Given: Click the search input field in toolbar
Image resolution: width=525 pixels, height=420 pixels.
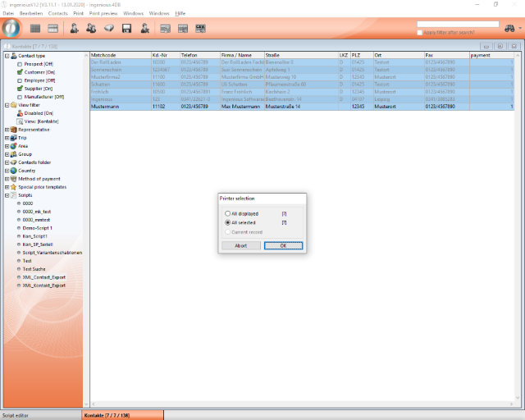Looking at the screenshot, I should point(458,24).
